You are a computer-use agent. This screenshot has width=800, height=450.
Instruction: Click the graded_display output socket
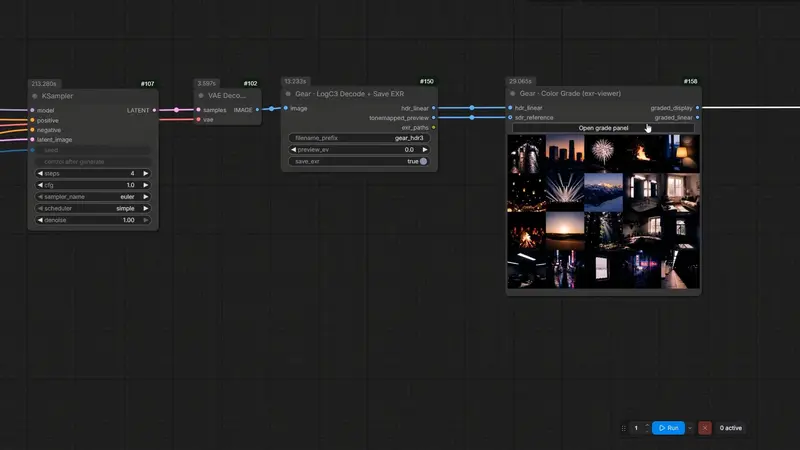[x=697, y=108]
